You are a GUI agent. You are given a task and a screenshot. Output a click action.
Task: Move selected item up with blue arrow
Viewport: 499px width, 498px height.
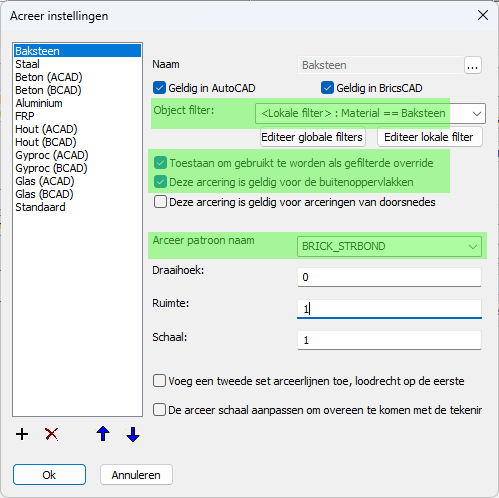(x=103, y=434)
